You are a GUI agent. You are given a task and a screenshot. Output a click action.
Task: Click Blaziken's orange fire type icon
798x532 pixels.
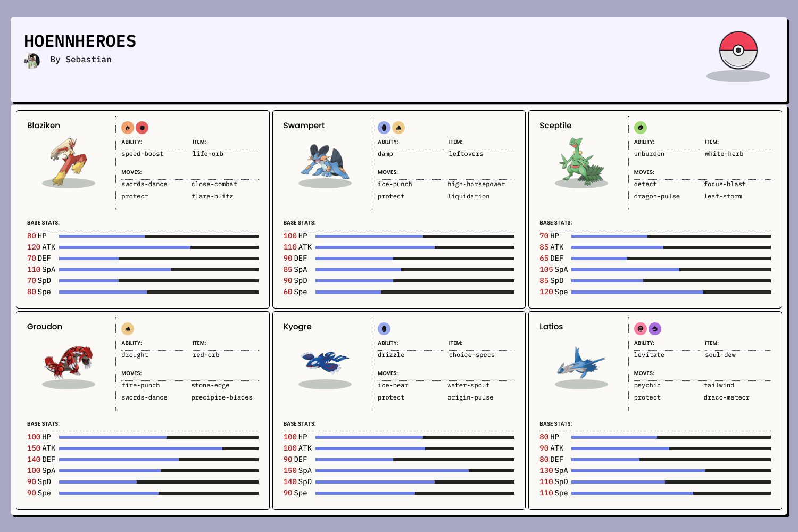[128, 128]
